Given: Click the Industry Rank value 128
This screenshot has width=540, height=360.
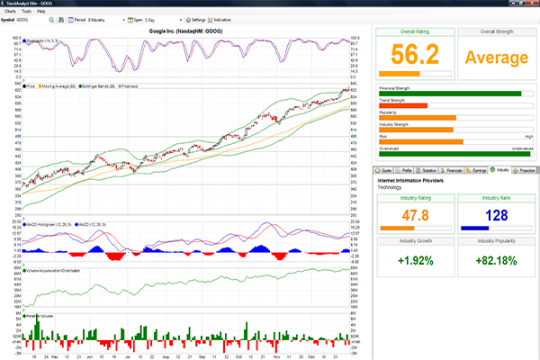Looking at the screenshot, I should point(497,216).
